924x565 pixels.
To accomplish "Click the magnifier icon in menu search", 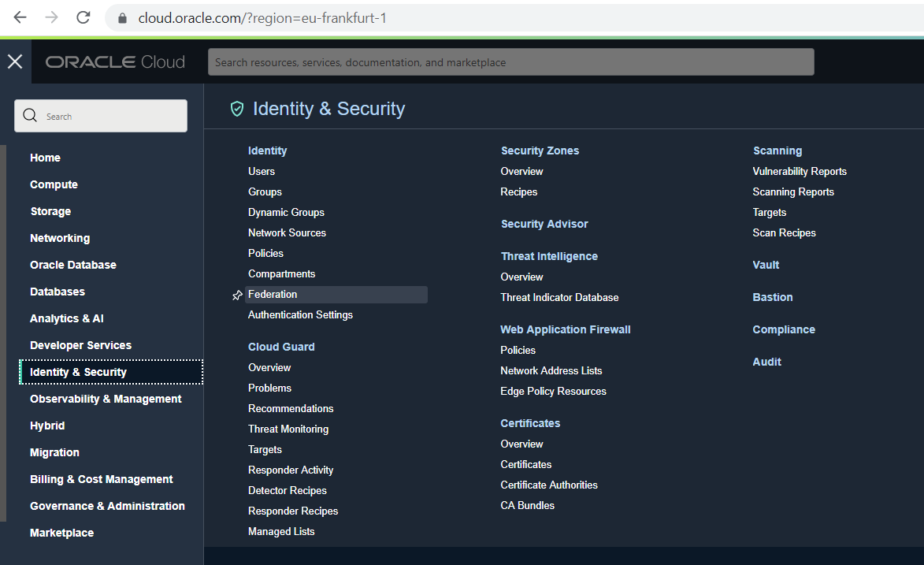I will click(x=31, y=116).
